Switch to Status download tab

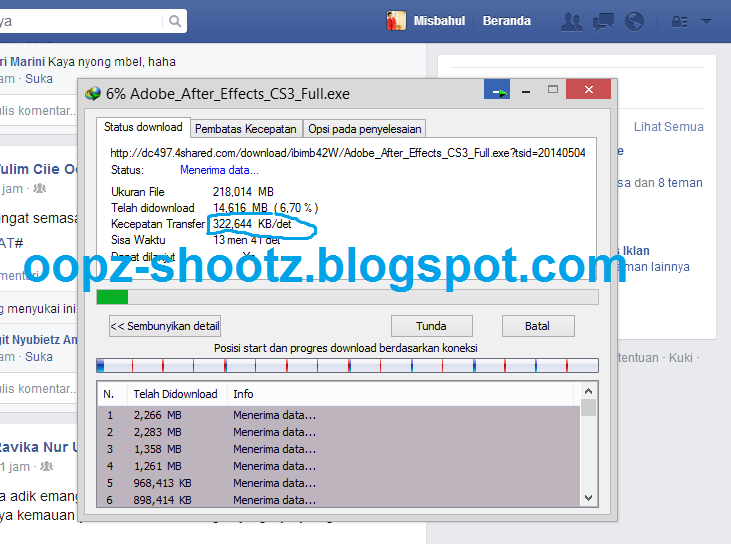[143, 127]
